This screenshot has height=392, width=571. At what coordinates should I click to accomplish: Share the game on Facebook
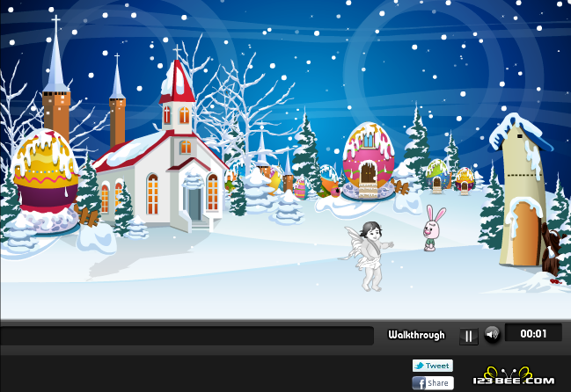pos(433,383)
